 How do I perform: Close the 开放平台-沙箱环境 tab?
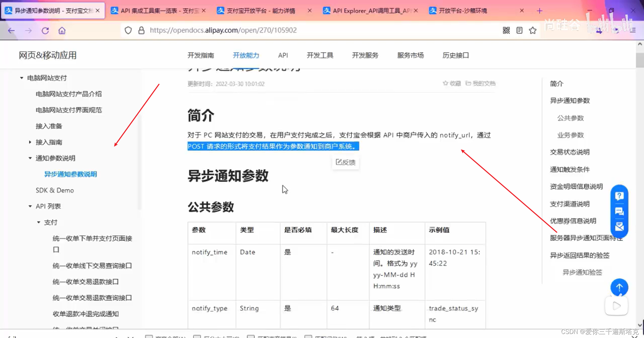click(522, 11)
